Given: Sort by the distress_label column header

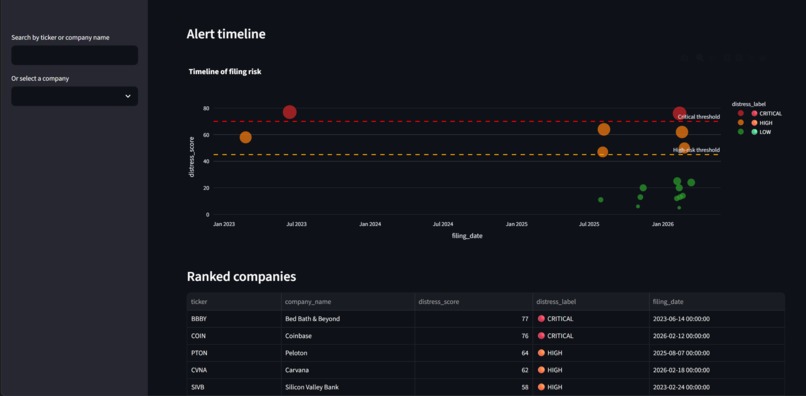Looking at the screenshot, I should [591, 302].
